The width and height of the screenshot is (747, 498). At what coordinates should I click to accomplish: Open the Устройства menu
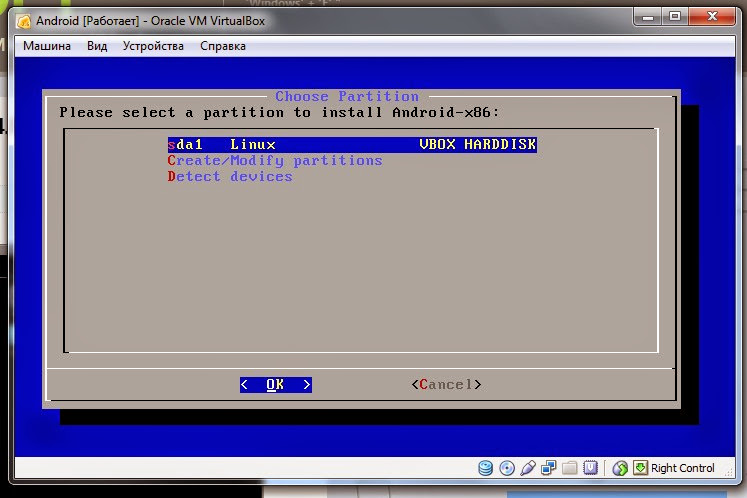click(153, 46)
